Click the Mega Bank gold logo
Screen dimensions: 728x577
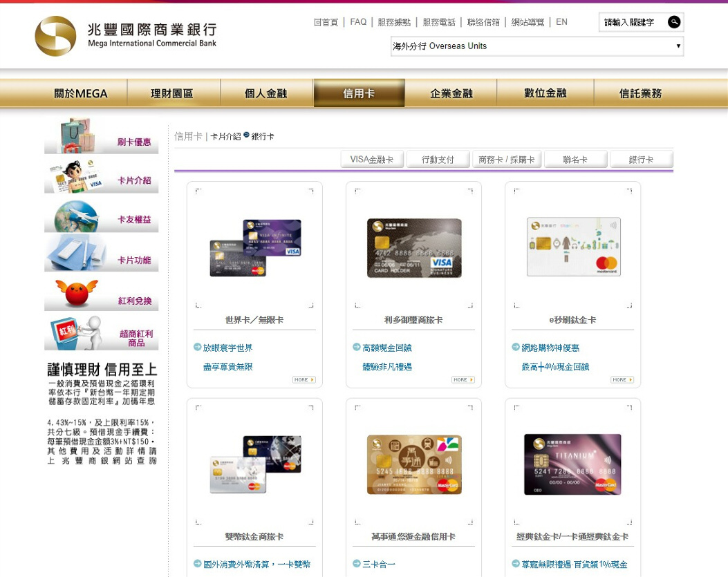coord(55,36)
